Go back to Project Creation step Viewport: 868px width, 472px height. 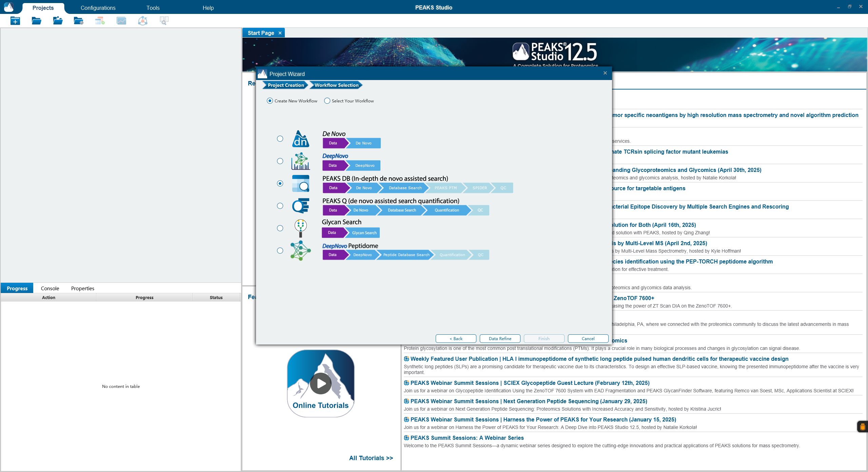pyautogui.click(x=285, y=85)
